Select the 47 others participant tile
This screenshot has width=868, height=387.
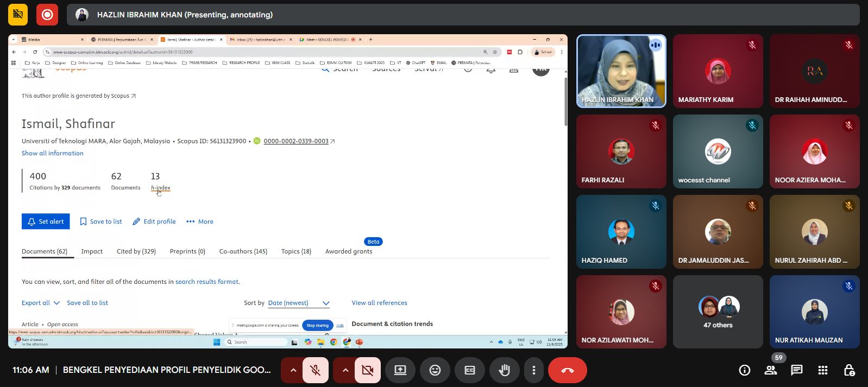pos(718,312)
